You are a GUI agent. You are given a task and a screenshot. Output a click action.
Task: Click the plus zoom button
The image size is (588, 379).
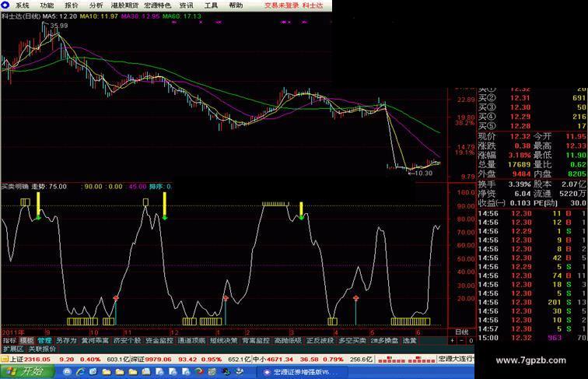(x=453, y=340)
